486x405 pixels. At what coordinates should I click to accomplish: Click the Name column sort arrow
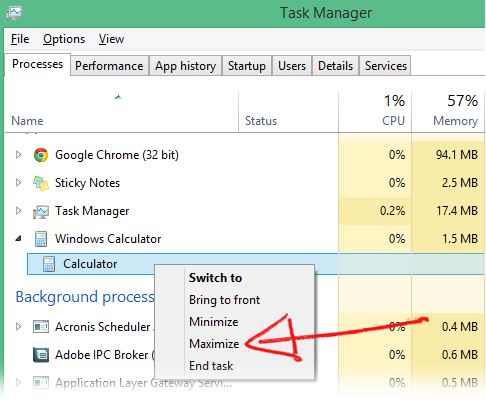tap(118, 97)
